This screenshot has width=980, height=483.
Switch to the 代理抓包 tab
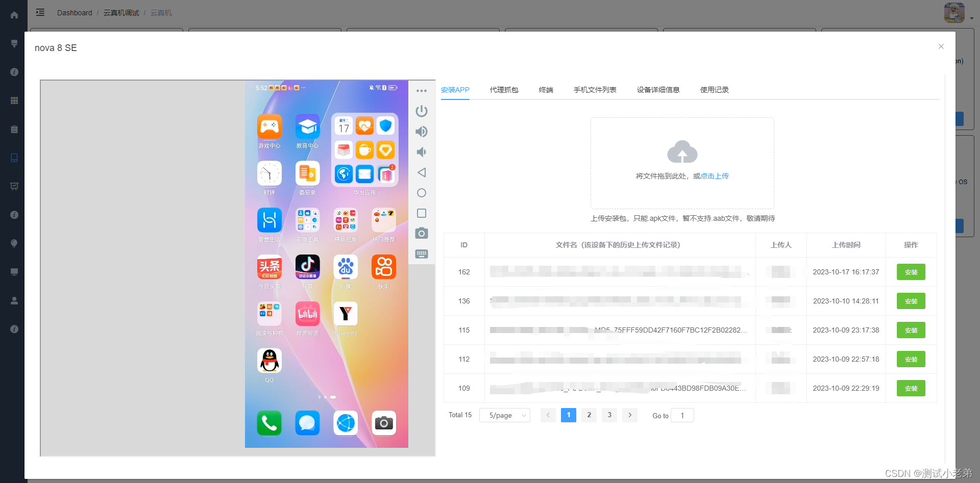coord(504,90)
